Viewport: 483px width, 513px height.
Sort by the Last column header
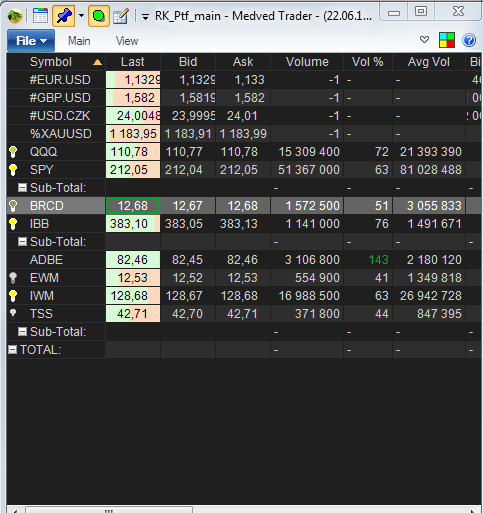pos(133,62)
